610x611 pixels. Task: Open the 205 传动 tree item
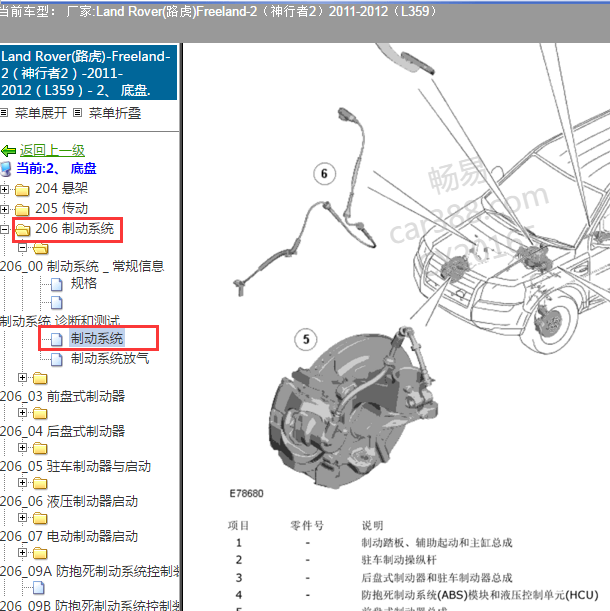(x=62, y=208)
